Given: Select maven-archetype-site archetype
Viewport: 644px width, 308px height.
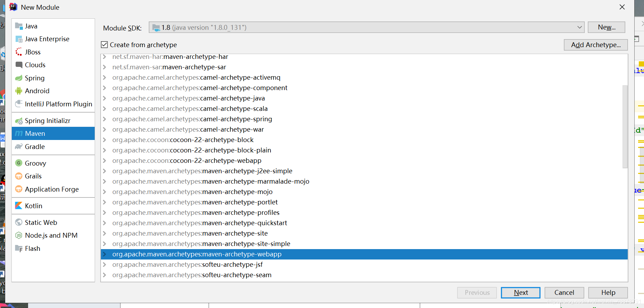Looking at the screenshot, I should (x=364, y=234).
